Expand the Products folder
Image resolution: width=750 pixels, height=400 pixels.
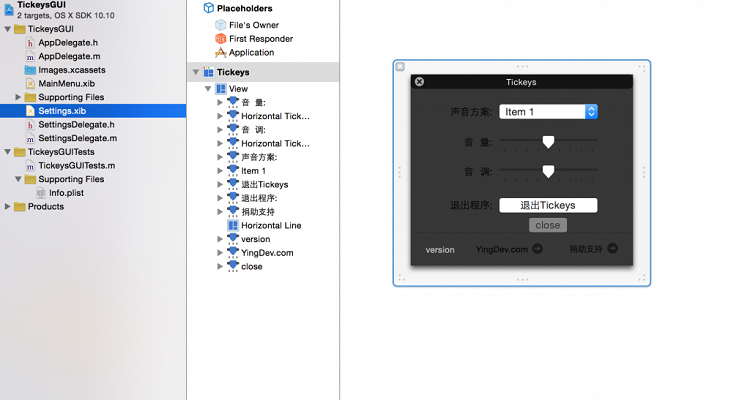tap(8, 207)
